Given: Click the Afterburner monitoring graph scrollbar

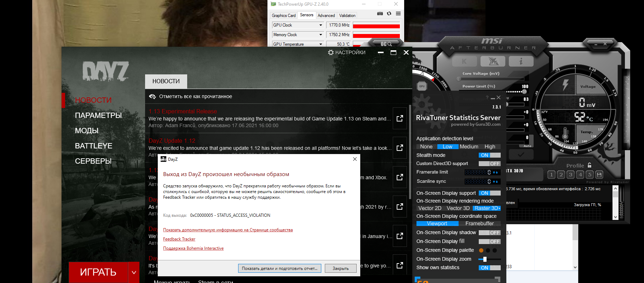Looking at the screenshot, I should point(615,203).
